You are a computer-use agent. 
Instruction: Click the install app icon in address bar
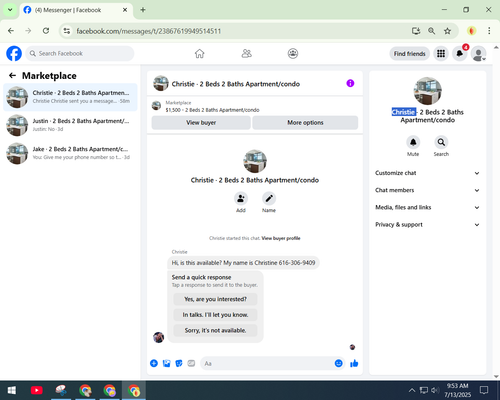(x=416, y=31)
